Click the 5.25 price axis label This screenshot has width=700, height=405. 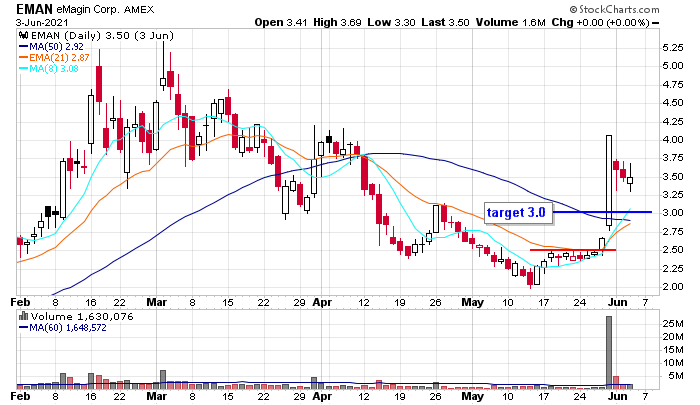pyautogui.click(x=672, y=47)
